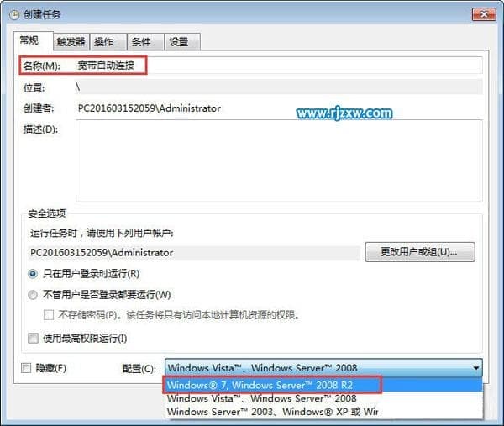The image size is (504, 426).
Task: Open the 触发器 tab
Action: click(x=71, y=42)
